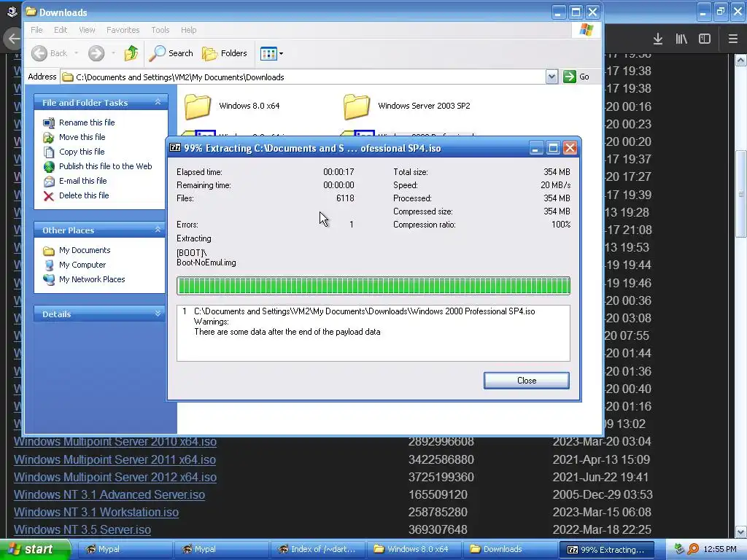Click Copy this file

(x=82, y=152)
